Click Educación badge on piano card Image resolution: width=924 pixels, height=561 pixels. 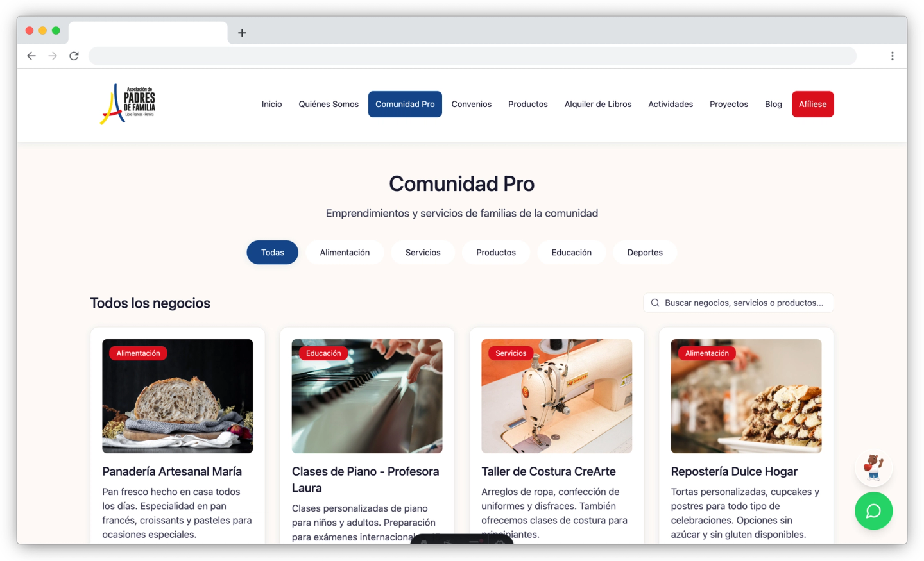(x=323, y=353)
